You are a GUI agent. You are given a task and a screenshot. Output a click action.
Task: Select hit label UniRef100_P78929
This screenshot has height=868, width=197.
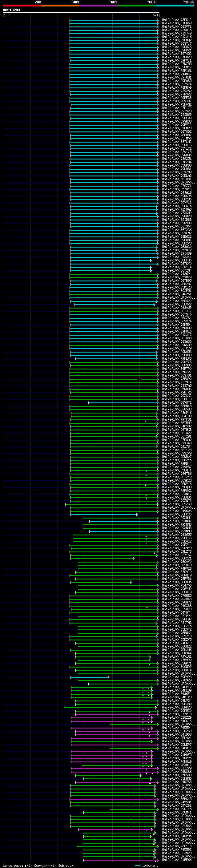pyautogui.click(x=177, y=680)
